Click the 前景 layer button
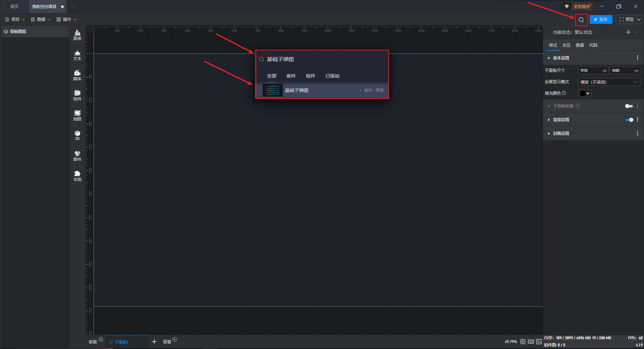644x349 pixels. (93, 342)
